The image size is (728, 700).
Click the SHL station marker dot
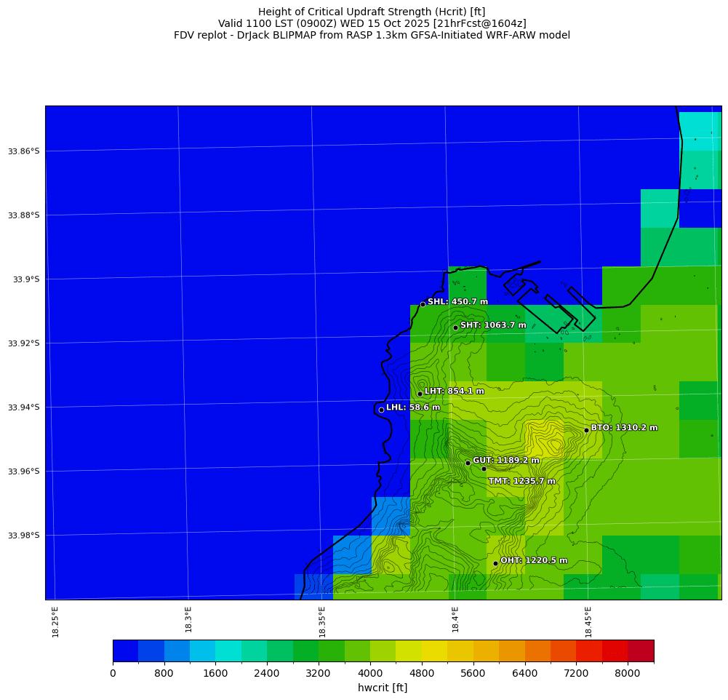pos(423,304)
